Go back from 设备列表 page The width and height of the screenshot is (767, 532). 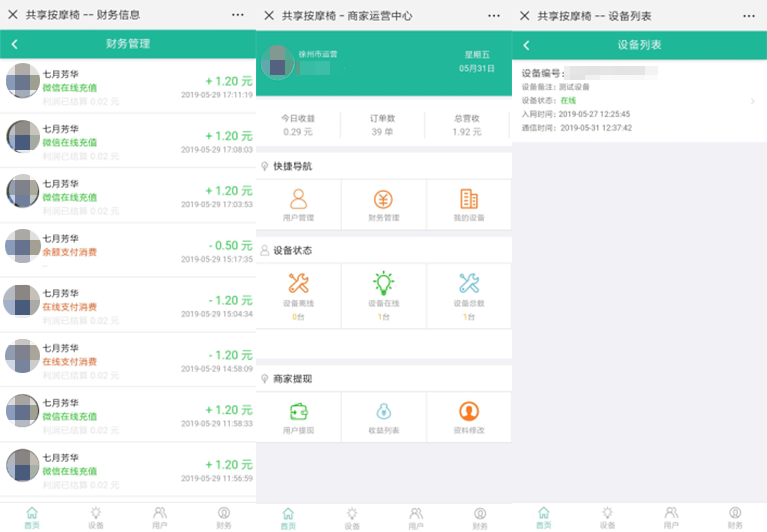[526, 45]
